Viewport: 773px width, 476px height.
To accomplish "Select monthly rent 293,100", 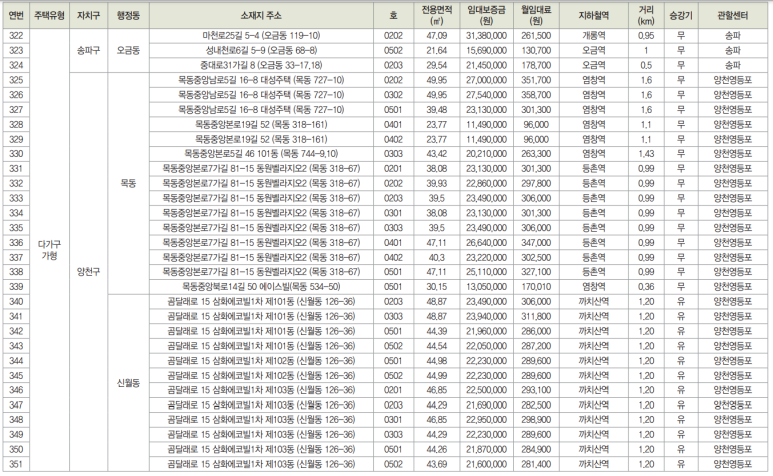I will [536, 390].
